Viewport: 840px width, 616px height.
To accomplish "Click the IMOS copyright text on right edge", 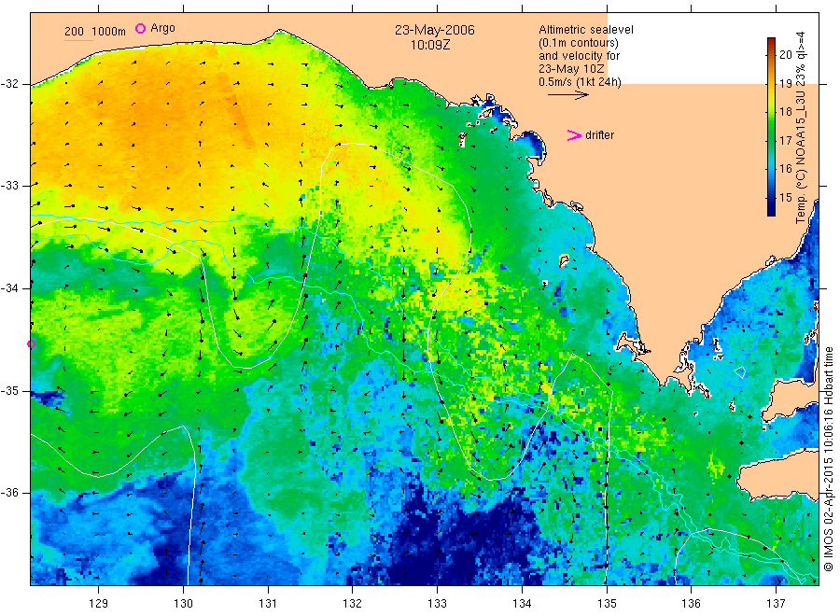I will (x=829, y=458).
